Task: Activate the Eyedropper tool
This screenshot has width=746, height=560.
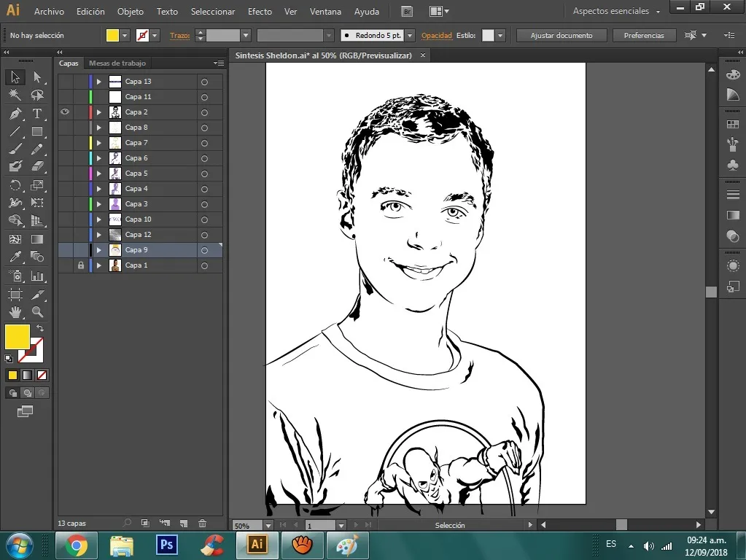Action: pyautogui.click(x=15, y=257)
